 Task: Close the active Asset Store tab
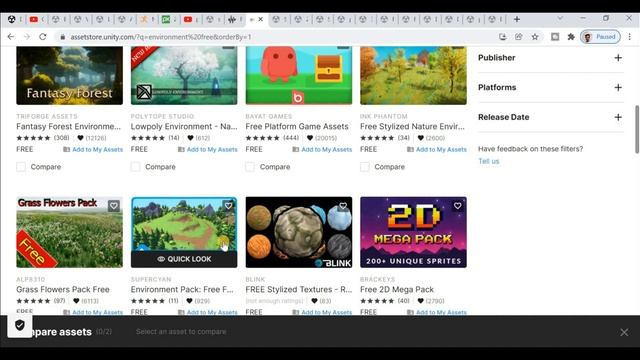(260, 19)
